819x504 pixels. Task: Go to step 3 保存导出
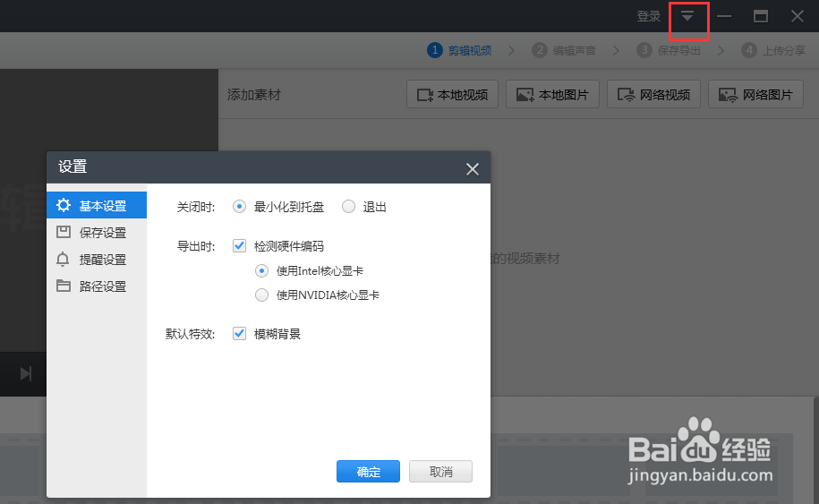668,50
